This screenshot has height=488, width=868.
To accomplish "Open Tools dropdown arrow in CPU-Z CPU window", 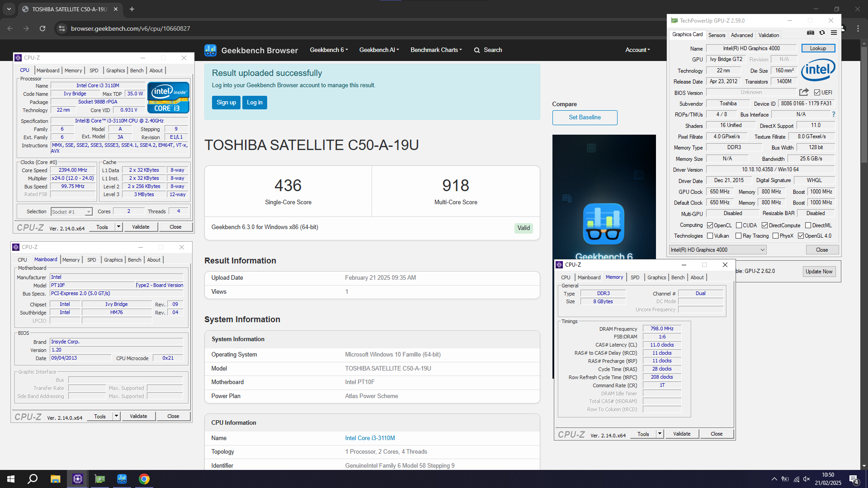I will (118, 227).
